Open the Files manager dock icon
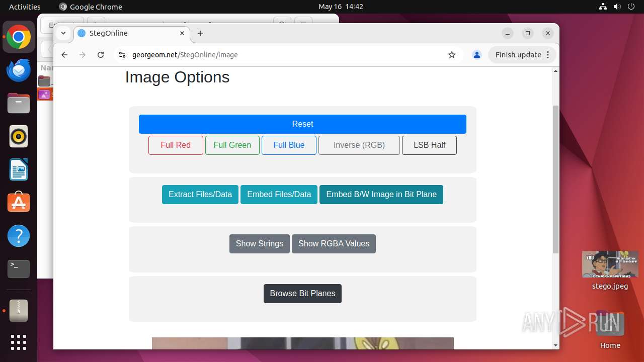644x362 pixels. click(19, 104)
